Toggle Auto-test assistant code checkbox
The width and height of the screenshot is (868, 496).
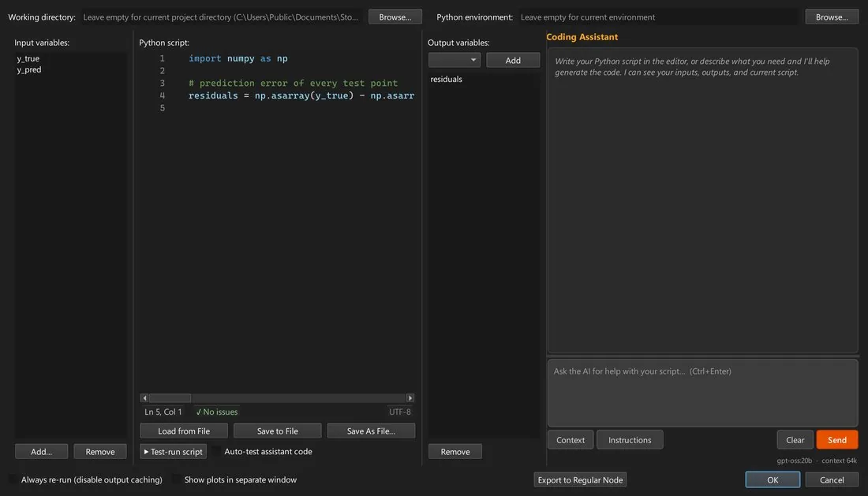pos(217,452)
